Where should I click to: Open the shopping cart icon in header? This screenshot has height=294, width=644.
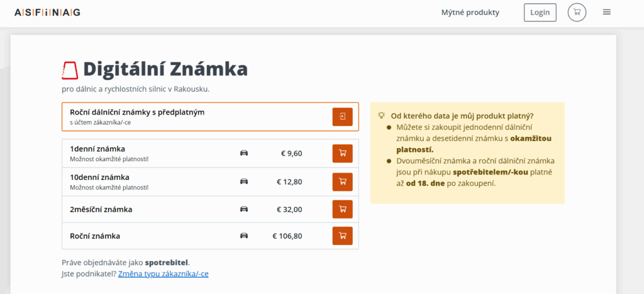(577, 13)
